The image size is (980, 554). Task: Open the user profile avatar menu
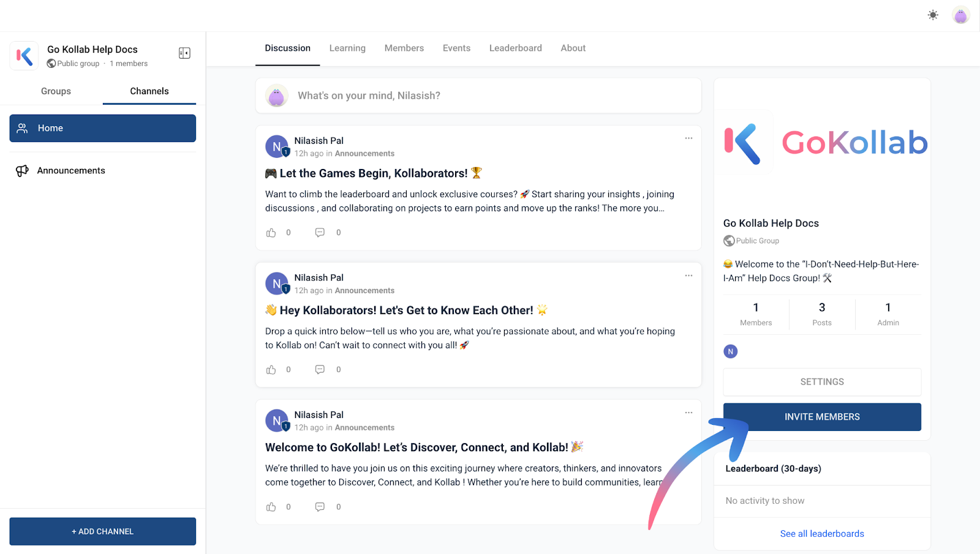(961, 15)
